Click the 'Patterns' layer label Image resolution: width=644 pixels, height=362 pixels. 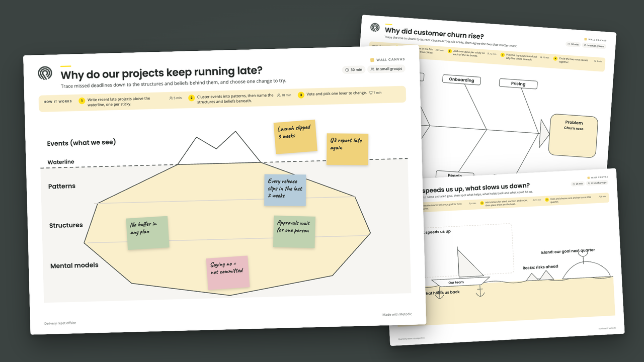coord(62,186)
